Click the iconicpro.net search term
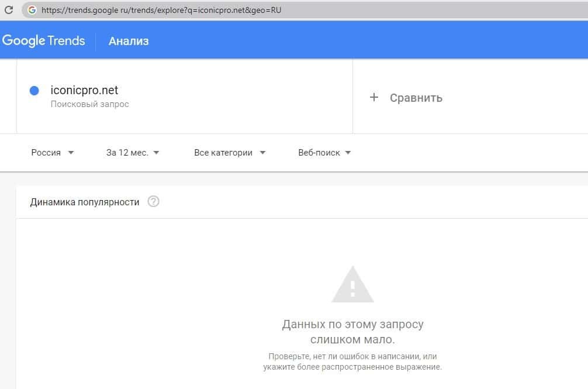 click(x=84, y=90)
